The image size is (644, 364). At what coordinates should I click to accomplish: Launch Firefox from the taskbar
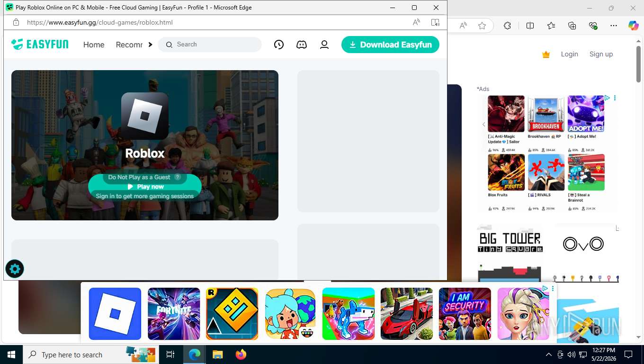tap(241, 355)
